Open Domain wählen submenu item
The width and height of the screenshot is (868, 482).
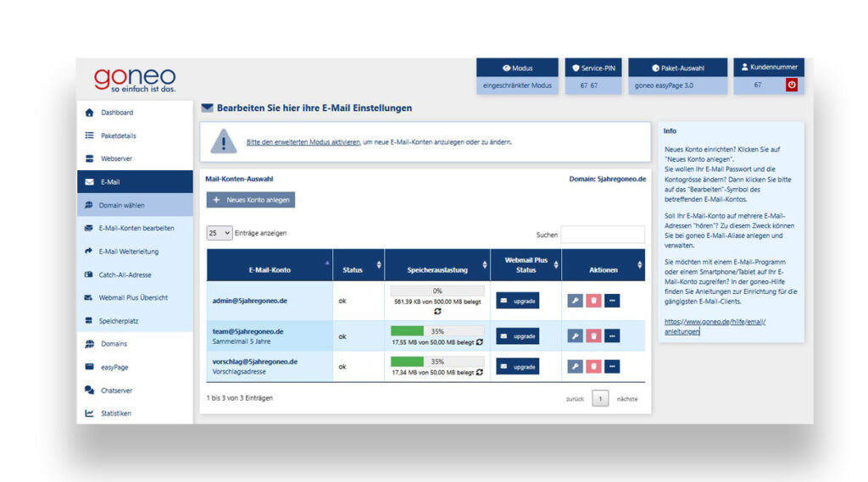(135, 205)
